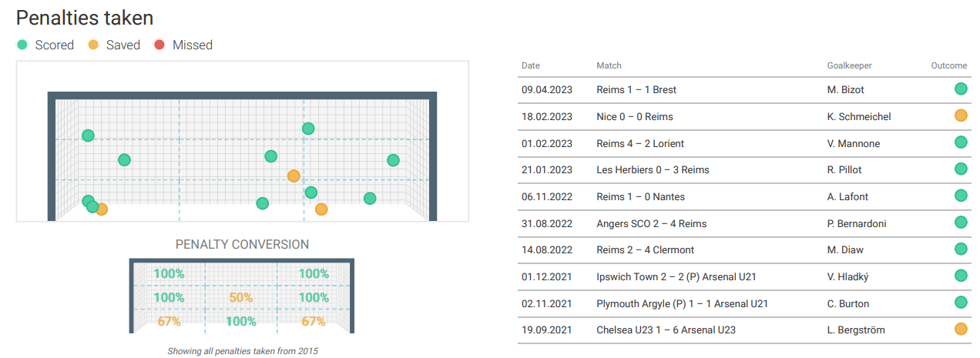Click bottom-right 67% conversion zone
The image size is (980, 358).
coord(314,321)
